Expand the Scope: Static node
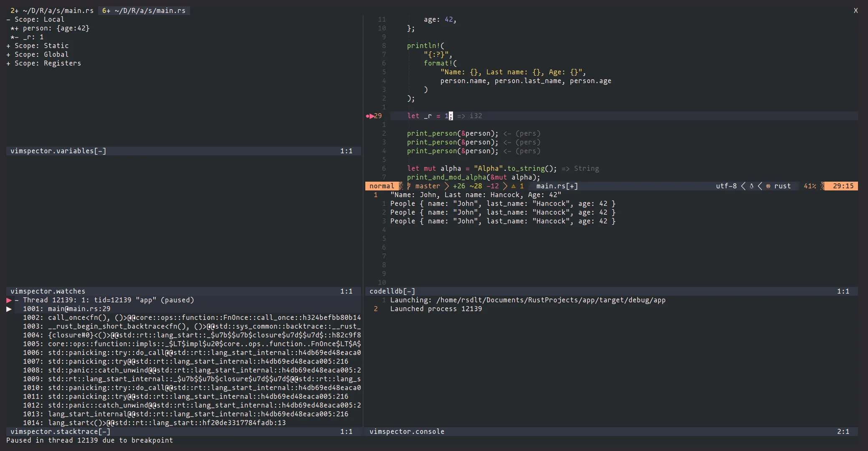The image size is (868, 451). (8, 46)
